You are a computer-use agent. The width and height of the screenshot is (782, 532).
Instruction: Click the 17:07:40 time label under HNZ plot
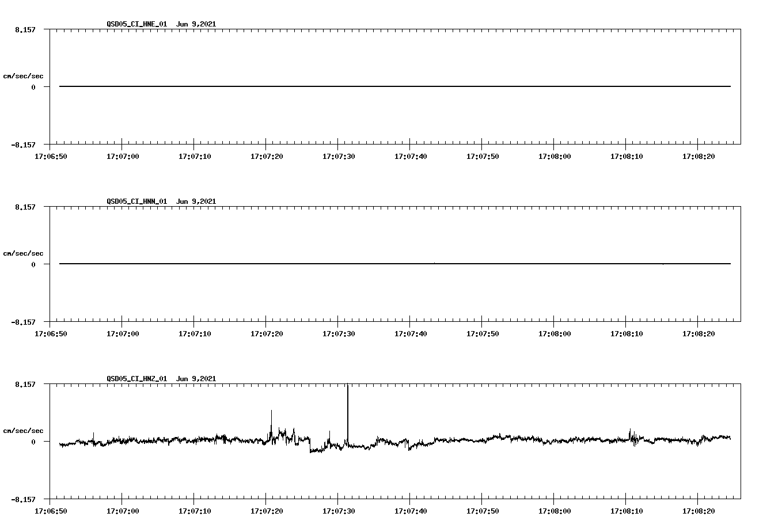pyautogui.click(x=411, y=511)
